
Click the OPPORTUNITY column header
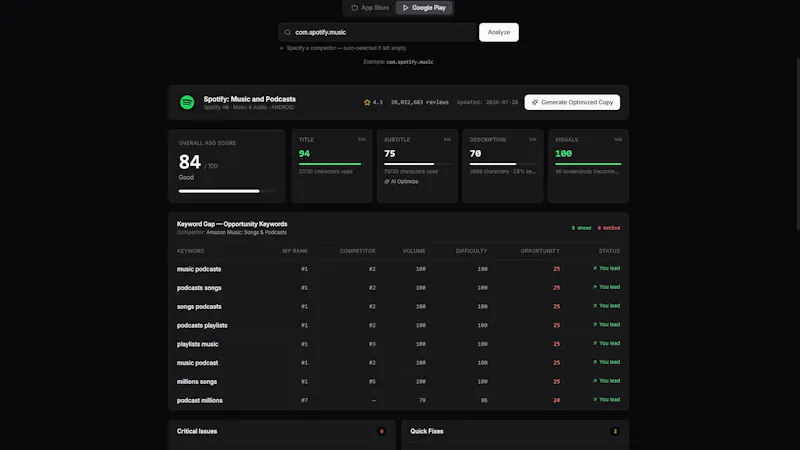[x=540, y=251]
